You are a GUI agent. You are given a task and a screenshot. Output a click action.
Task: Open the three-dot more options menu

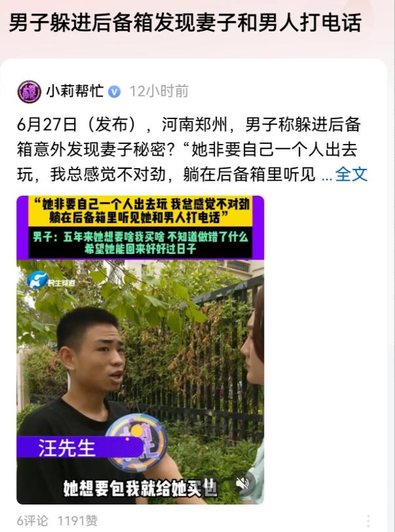click(x=369, y=520)
